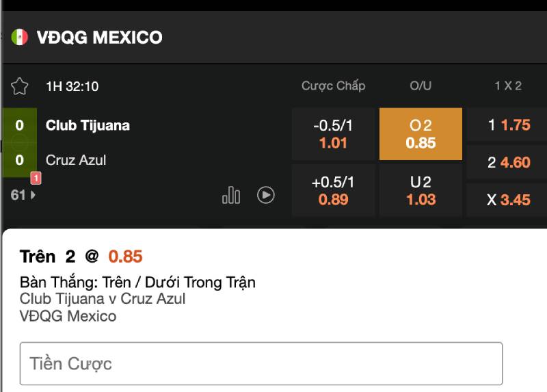Choose draw X odds 3.45
This screenshot has width=547, height=392.
(x=508, y=200)
